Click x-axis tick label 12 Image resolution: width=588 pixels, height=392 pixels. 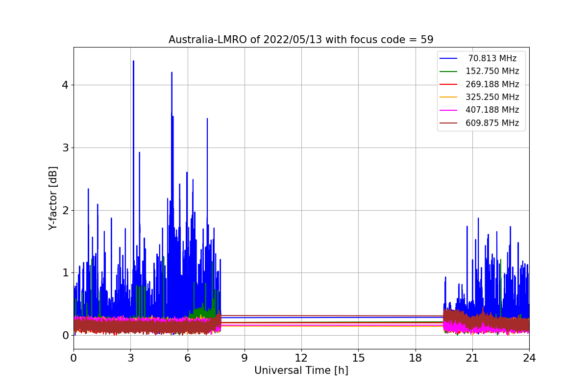tap(301, 358)
